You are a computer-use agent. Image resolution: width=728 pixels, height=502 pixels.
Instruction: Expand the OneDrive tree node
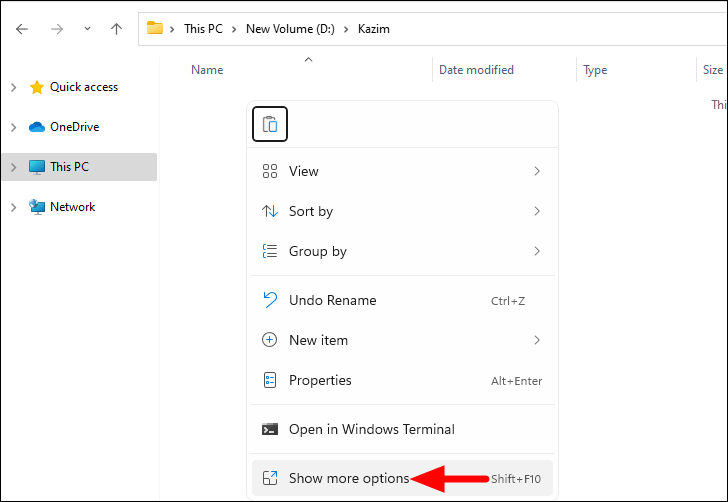[13, 127]
